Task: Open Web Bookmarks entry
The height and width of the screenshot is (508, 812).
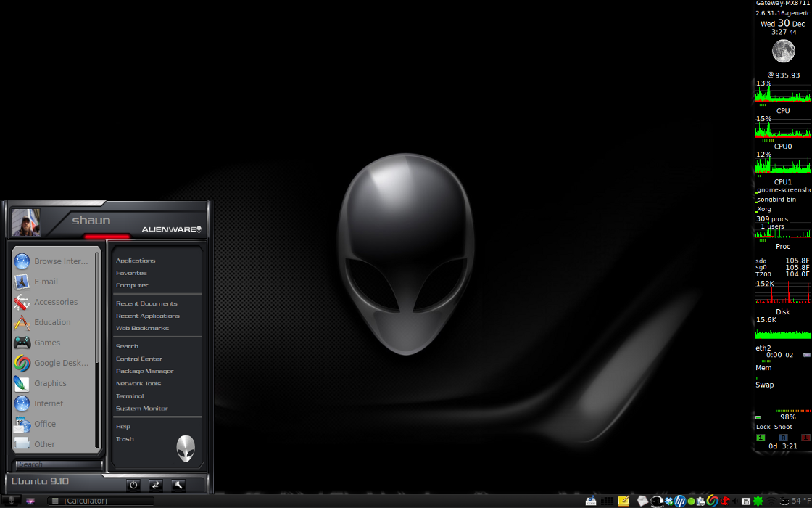Action: point(142,329)
